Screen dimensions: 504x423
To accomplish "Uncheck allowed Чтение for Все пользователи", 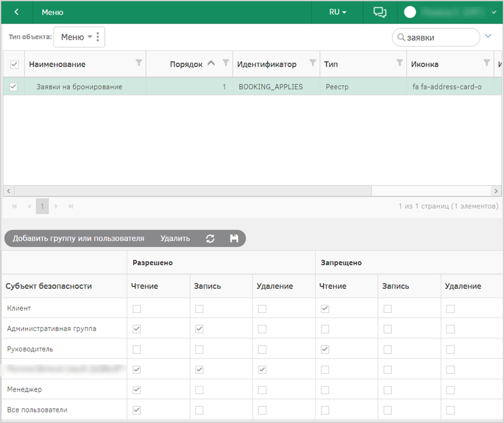I will pos(137,410).
